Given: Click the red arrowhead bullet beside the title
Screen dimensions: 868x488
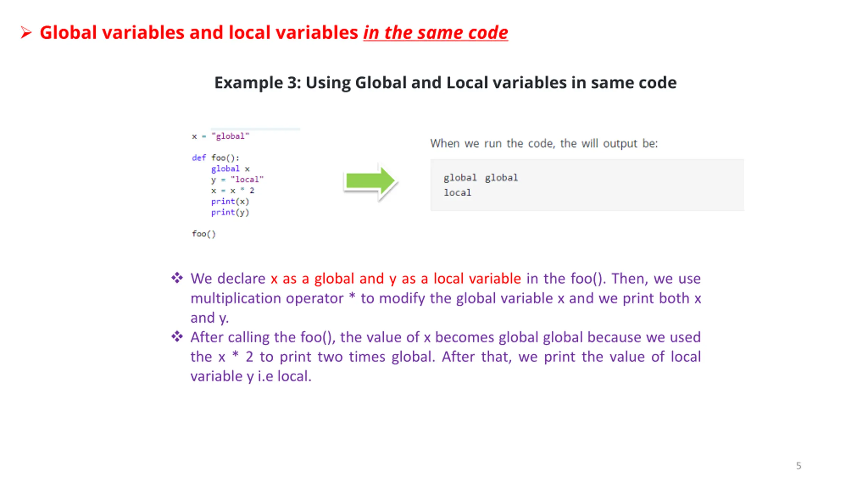Looking at the screenshot, I should tap(26, 33).
